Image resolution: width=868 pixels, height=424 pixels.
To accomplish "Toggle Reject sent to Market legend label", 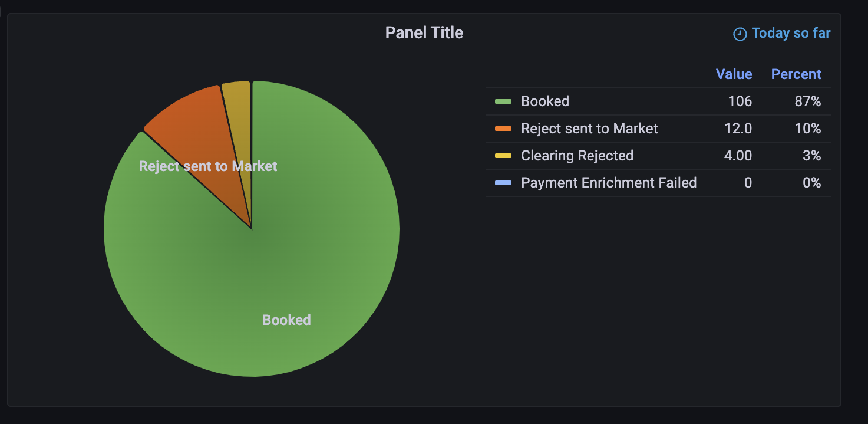I will [x=589, y=129].
